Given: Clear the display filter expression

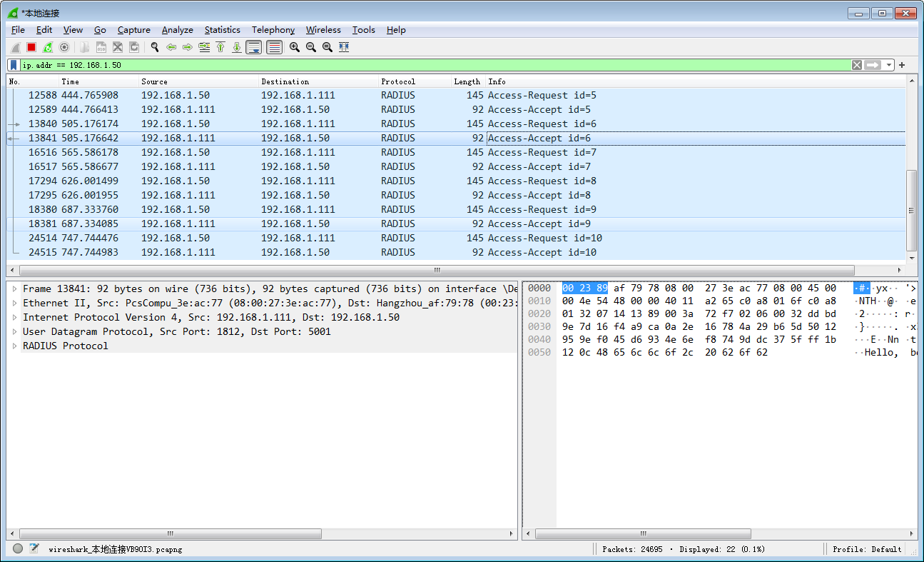Looking at the screenshot, I should click(857, 65).
